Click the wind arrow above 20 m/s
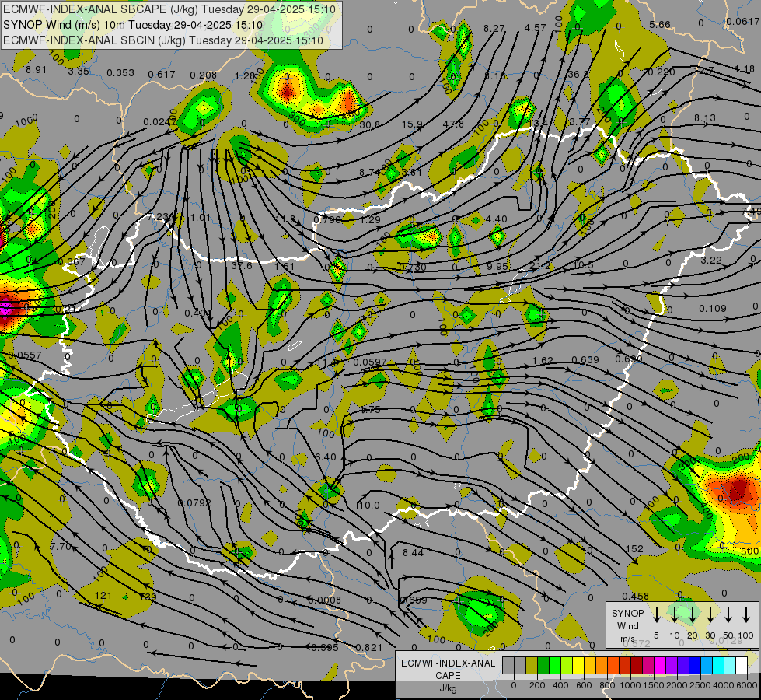This screenshot has height=700, width=761. click(x=692, y=615)
